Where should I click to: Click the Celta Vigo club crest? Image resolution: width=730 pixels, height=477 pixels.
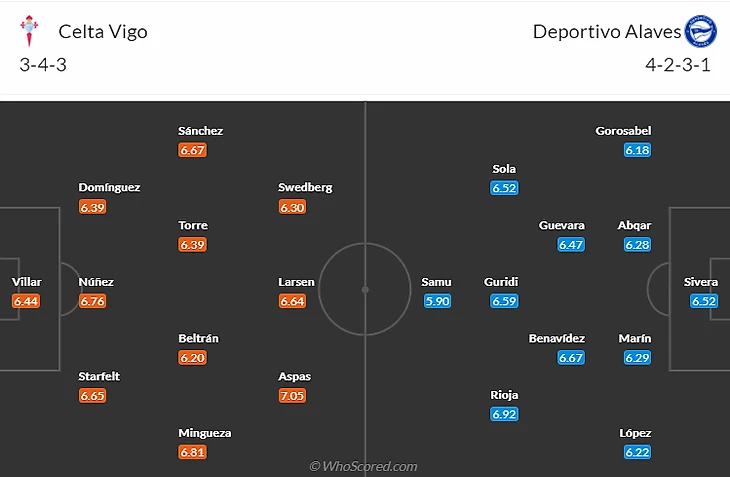pos(29,31)
